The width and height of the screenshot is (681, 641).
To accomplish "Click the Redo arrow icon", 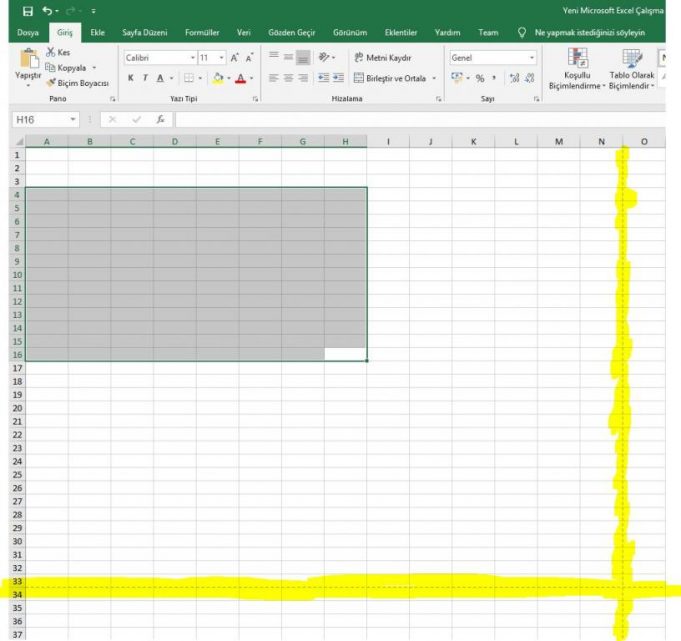I will (72, 11).
